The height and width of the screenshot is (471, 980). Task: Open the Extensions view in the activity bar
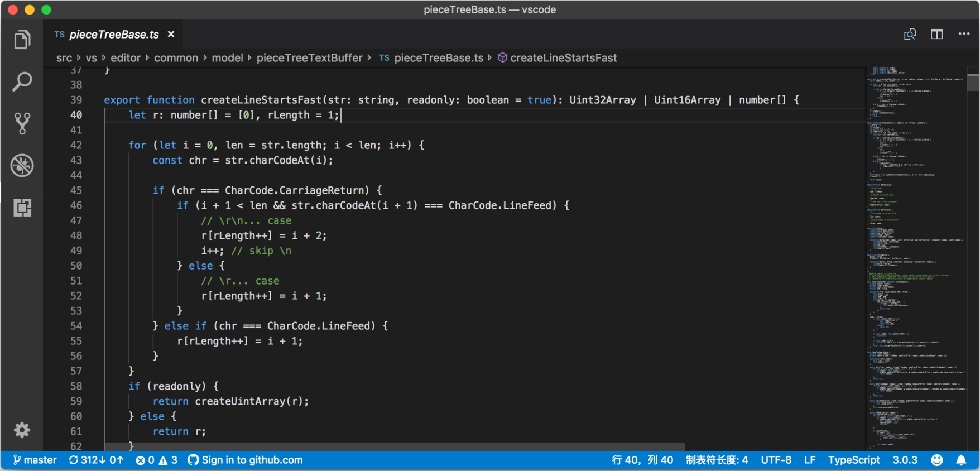(22, 208)
